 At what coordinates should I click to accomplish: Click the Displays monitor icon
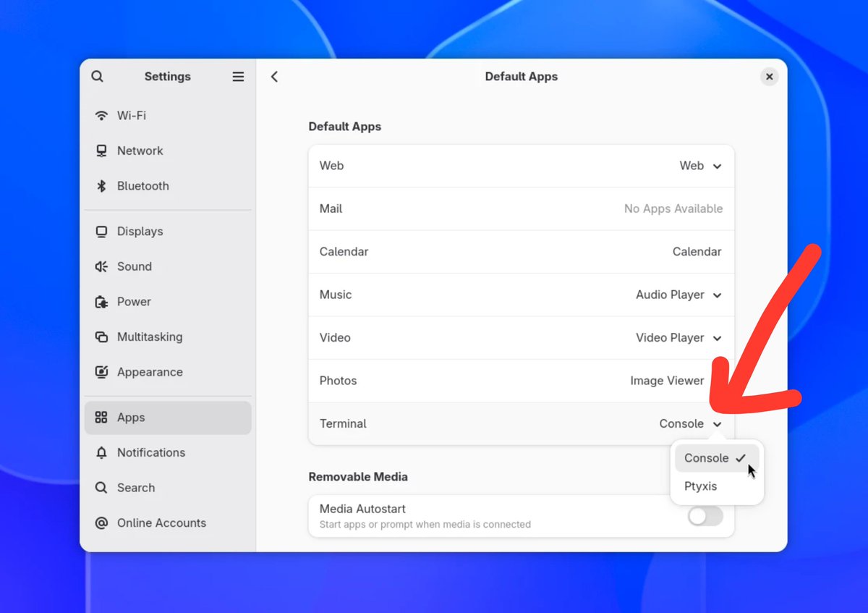pos(102,232)
